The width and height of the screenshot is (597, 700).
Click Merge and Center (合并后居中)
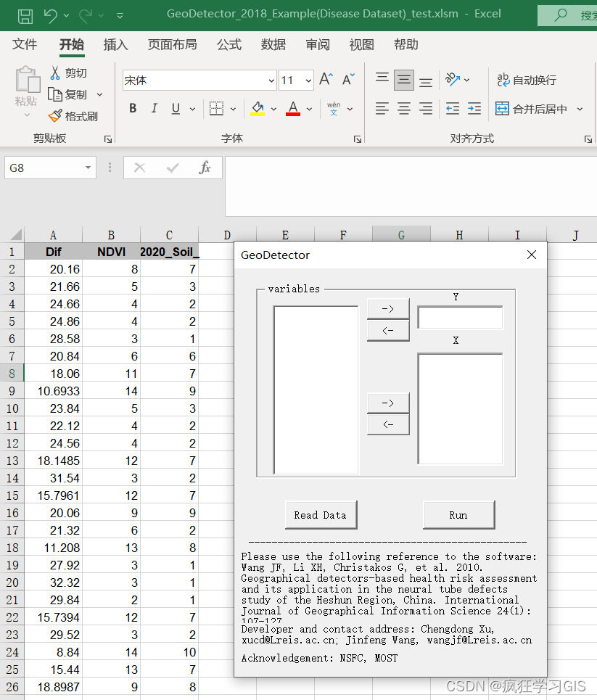pyautogui.click(x=532, y=109)
